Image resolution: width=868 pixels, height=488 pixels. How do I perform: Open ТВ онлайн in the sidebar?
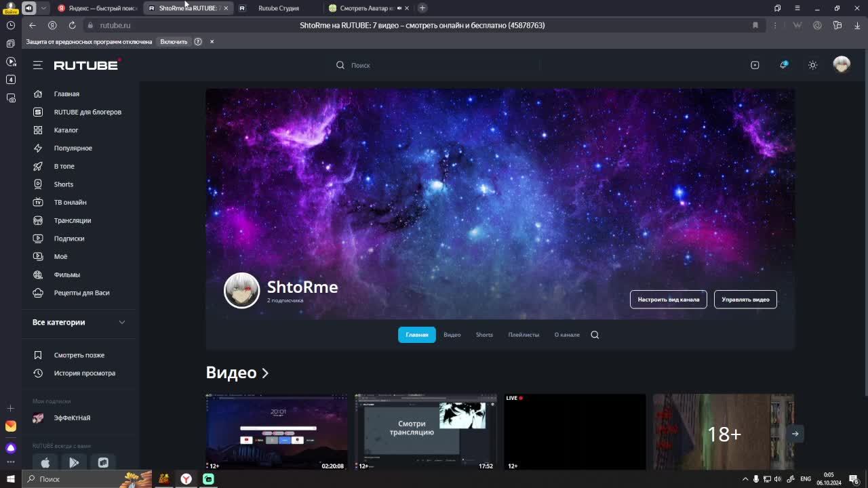tap(70, 202)
